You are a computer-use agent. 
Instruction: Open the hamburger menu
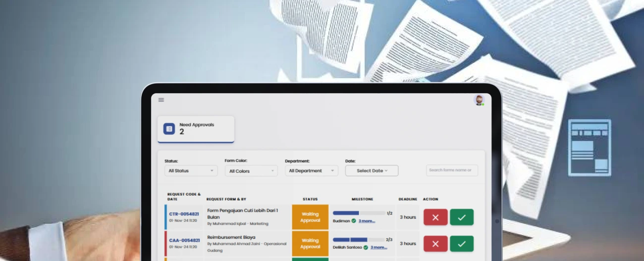[161, 100]
